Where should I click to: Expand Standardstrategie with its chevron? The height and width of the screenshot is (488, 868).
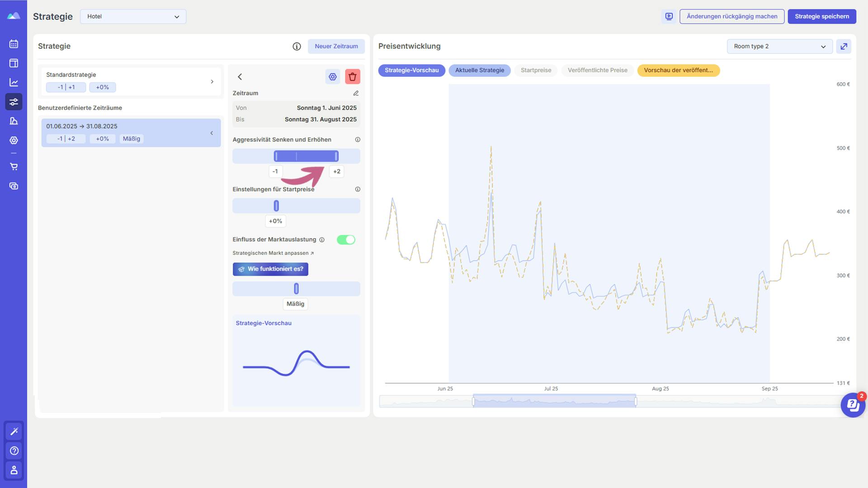tap(212, 82)
